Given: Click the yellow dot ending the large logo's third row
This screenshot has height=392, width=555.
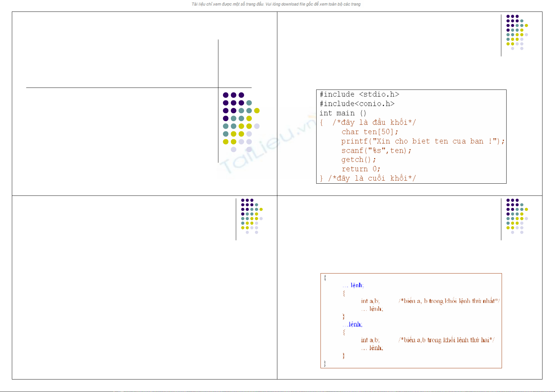Looking at the screenshot, I should point(257,111).
